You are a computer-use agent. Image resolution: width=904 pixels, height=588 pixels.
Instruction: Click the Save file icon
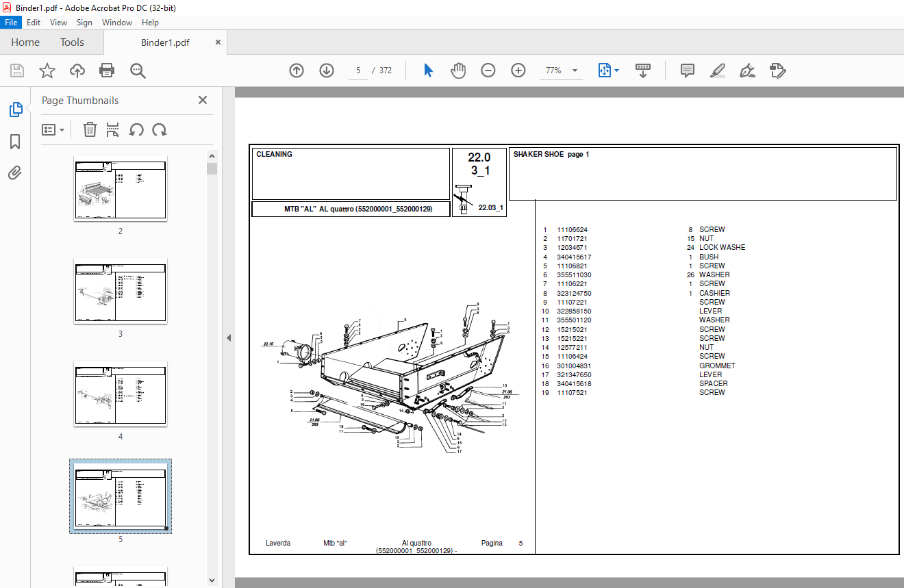coord(17,71)
